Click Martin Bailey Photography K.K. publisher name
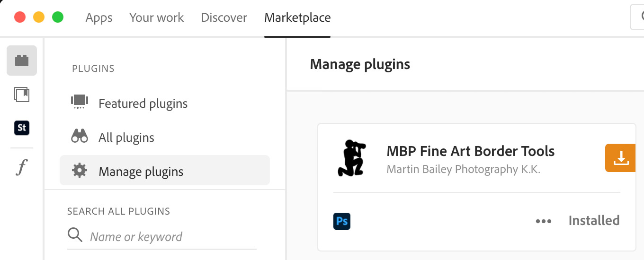644x260 pixels. 463,169
